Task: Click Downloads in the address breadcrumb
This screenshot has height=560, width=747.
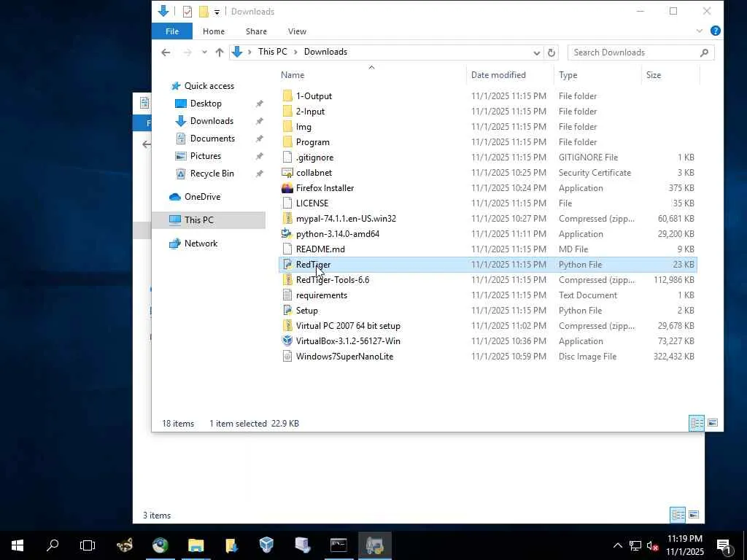Action: coord(325,52)
